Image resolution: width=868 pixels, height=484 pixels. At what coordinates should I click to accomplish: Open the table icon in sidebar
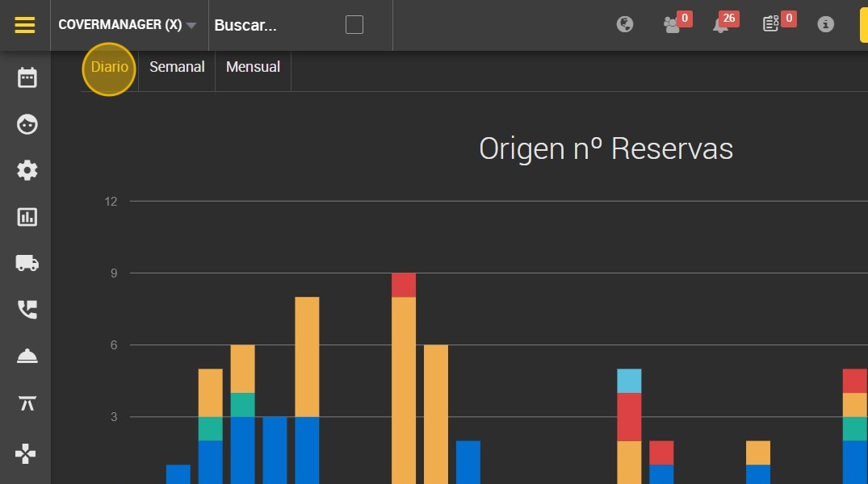tap(27, 403)
